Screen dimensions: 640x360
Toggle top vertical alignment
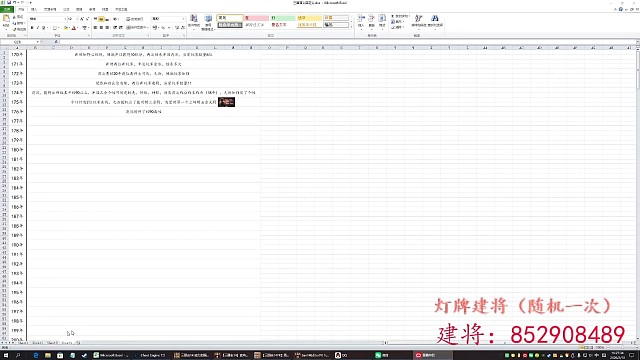click(x=96, y=19)
